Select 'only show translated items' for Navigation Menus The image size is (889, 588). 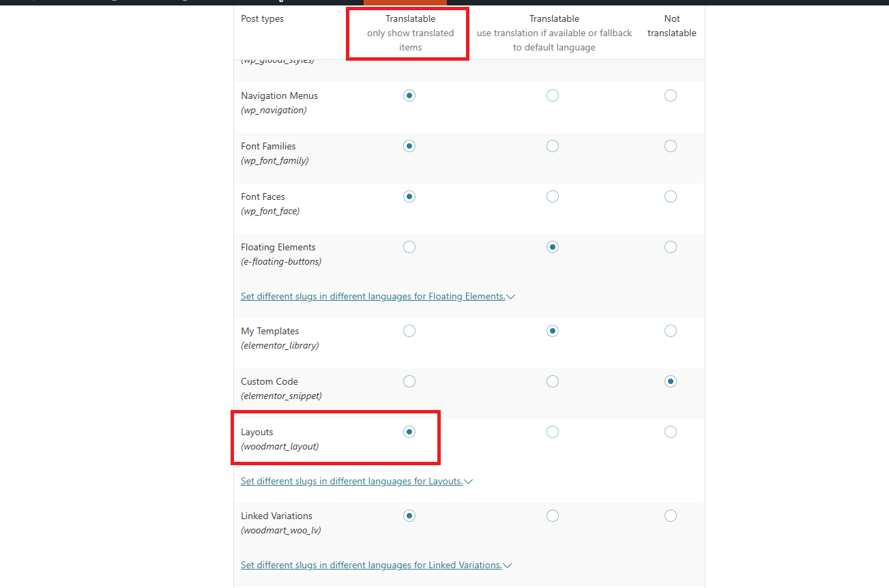tap(409, 95)
